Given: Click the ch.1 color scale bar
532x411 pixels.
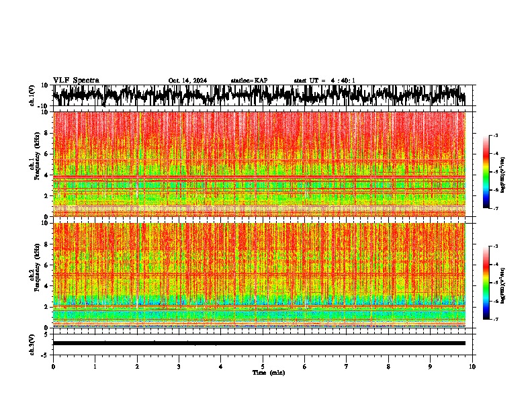Looking at the screenshot, I should click(486, 172).
